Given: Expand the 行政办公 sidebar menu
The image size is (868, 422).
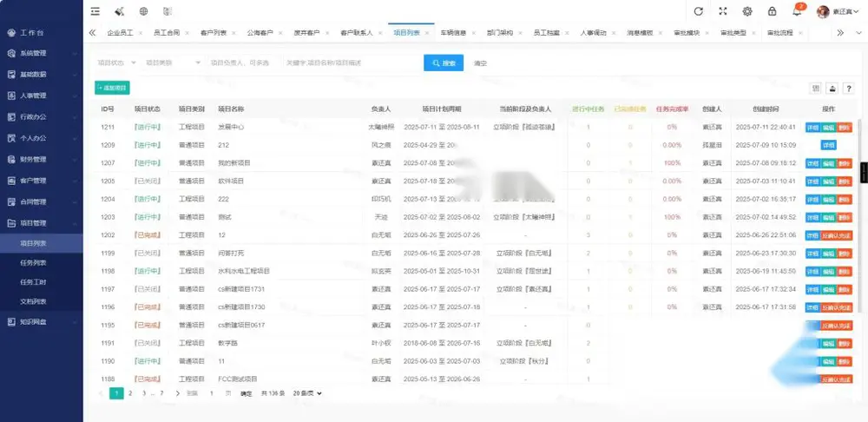Looking at the screenshot, I should point(42,117).
